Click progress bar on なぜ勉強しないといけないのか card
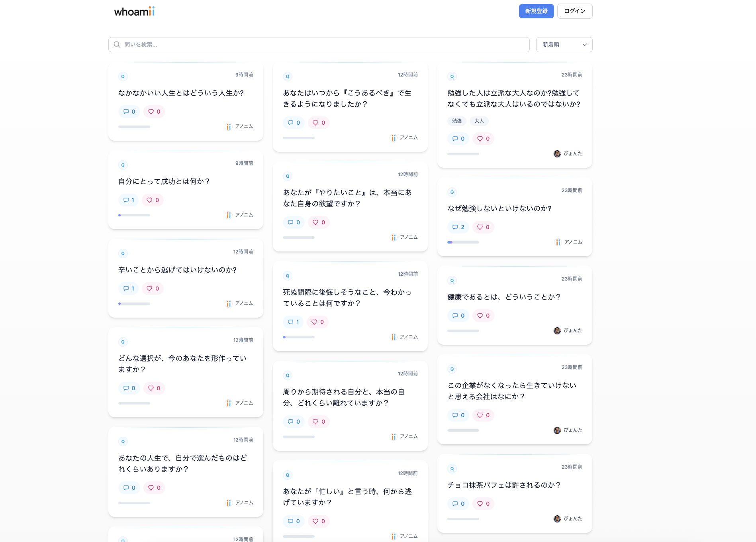Image resolution: width=756 pixels, height=542 pixels. (463, 242)
